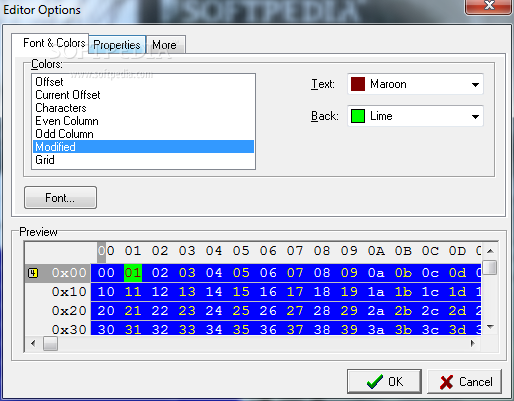Open the Text color dropdown arrow
Image resolution: width=514 pixels, height=401 pixels.
475,84
